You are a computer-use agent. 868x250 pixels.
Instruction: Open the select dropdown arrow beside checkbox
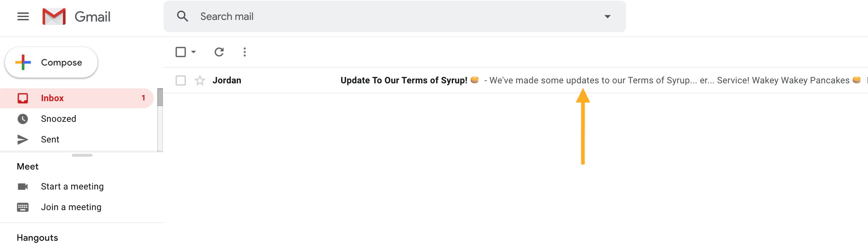(x=194, y=52)
